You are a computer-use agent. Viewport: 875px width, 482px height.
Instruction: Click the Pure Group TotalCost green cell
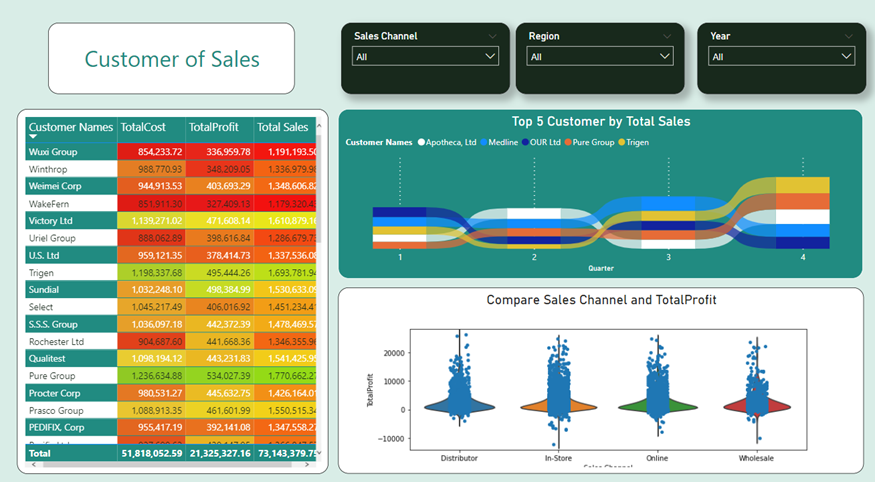point(150,375)
